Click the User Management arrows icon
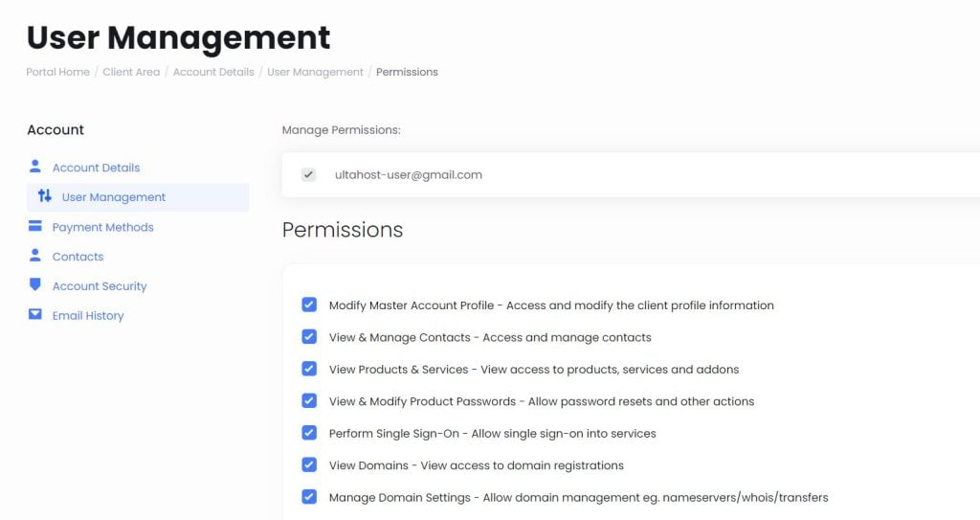Image resolution: width=980 pixels, height=520 pixels. coord(44,196)
